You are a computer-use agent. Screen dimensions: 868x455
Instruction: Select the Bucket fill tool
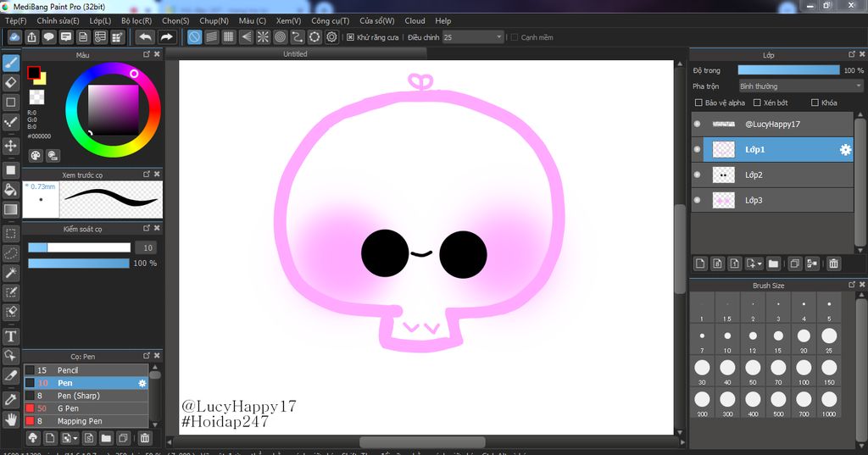click(10, 190)
